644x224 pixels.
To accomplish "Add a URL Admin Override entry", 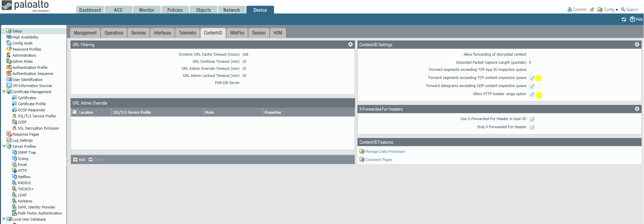I will [x=79, y=160].
